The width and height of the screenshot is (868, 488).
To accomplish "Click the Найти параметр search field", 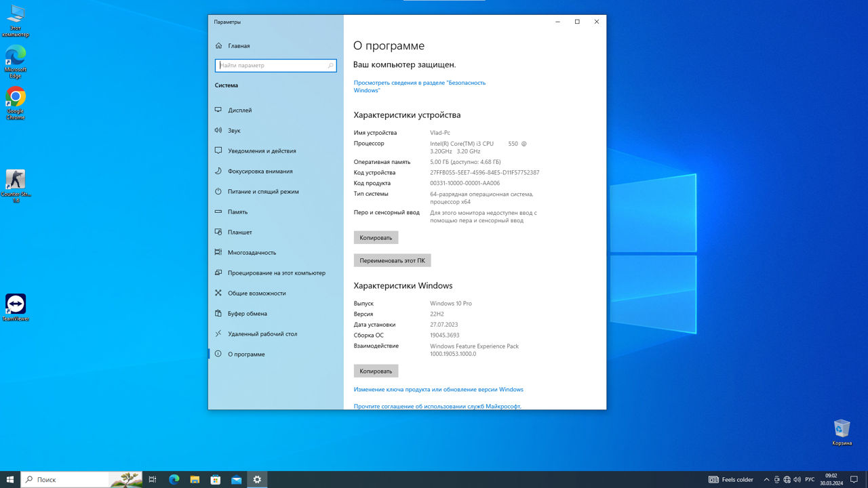I will click(x=275, y=66).
